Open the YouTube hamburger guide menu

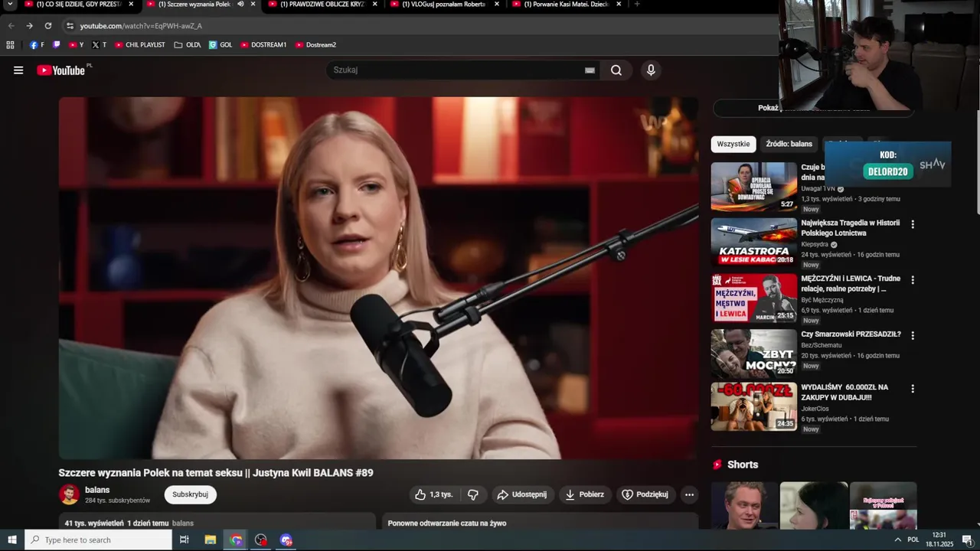tap(18, 70)
